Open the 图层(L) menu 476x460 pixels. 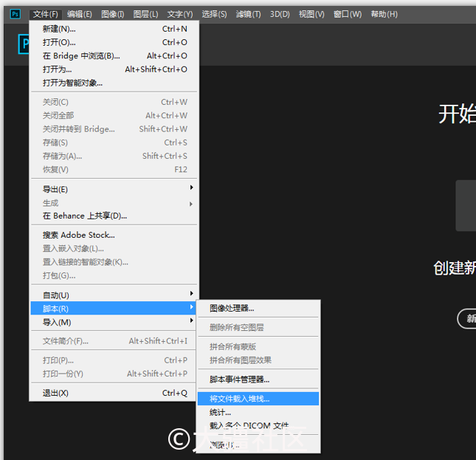145,14
